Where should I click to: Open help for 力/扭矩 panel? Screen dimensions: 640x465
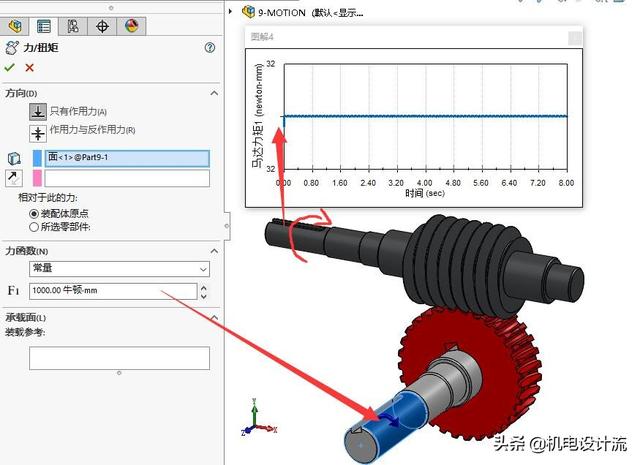pos(209,48)
